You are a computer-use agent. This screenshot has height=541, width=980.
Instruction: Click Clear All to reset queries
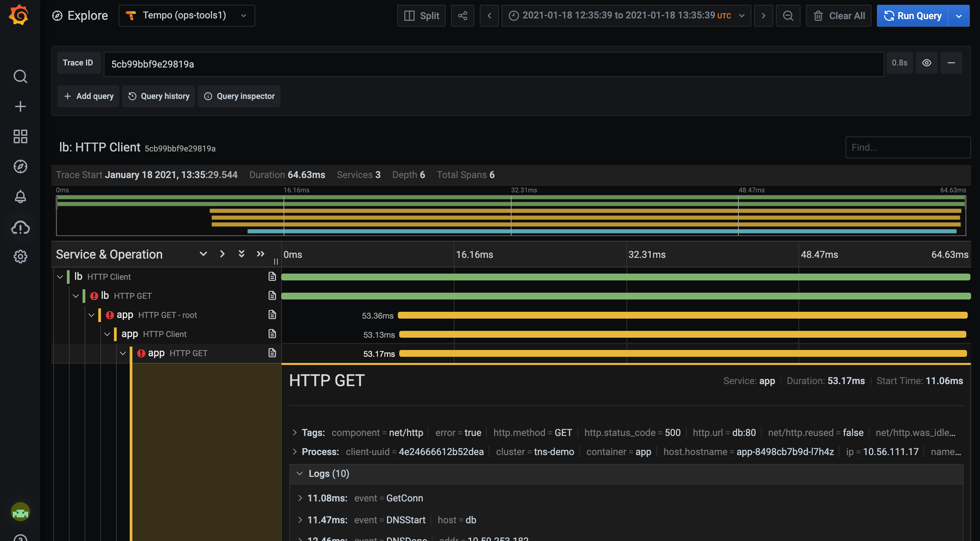[838, 16]
